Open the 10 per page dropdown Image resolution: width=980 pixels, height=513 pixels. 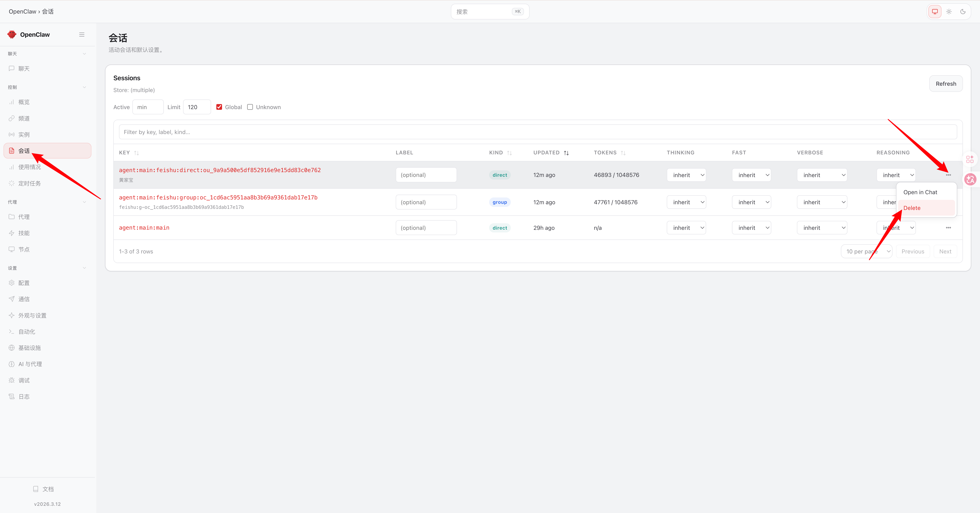tap(867, 251)
